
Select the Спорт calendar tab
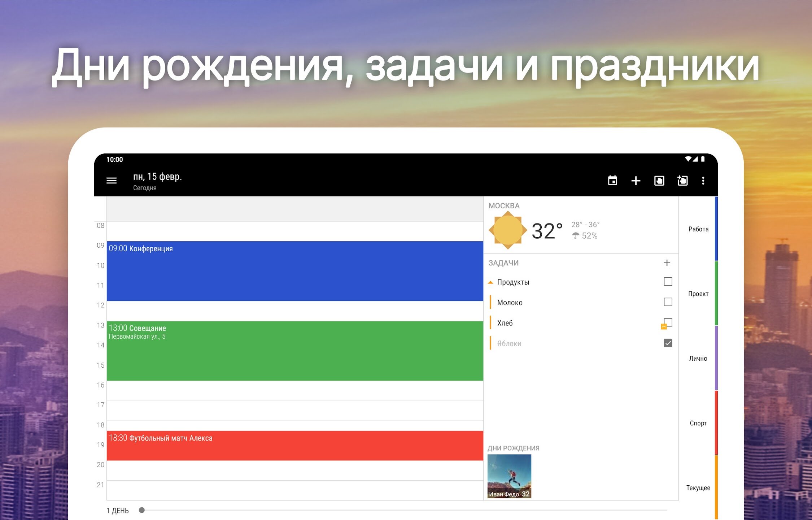click(698, 423)
